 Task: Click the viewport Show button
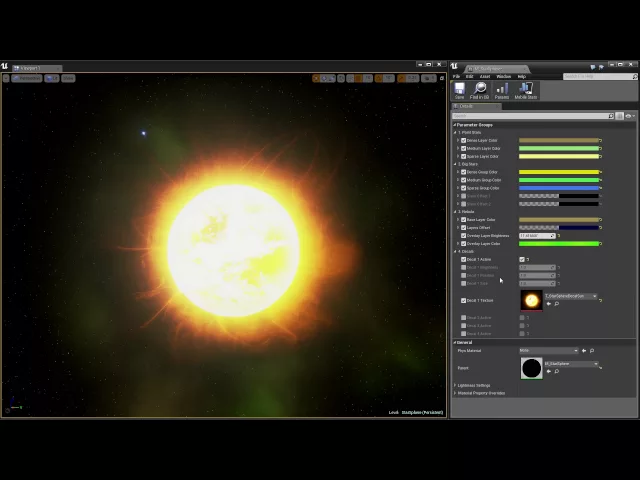pos(68,78)
